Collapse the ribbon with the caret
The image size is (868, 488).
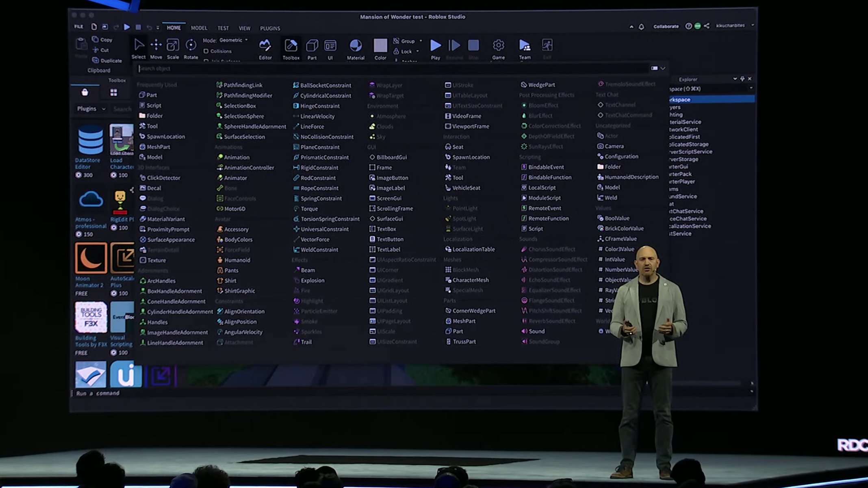click(x=631, y=27)
